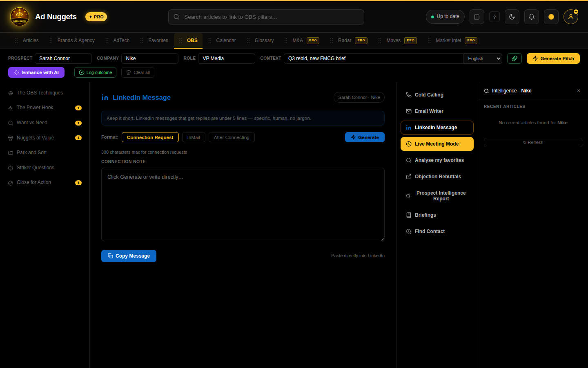Focus the article search field
The image size is (588, 368).
coord(266,17)
